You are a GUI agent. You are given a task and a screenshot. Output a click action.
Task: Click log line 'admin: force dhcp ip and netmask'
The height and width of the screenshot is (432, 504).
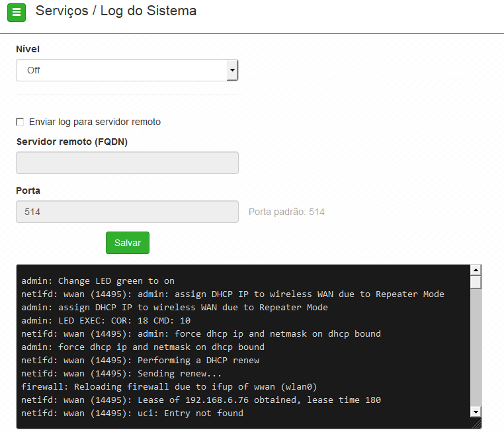coord(143,347)
